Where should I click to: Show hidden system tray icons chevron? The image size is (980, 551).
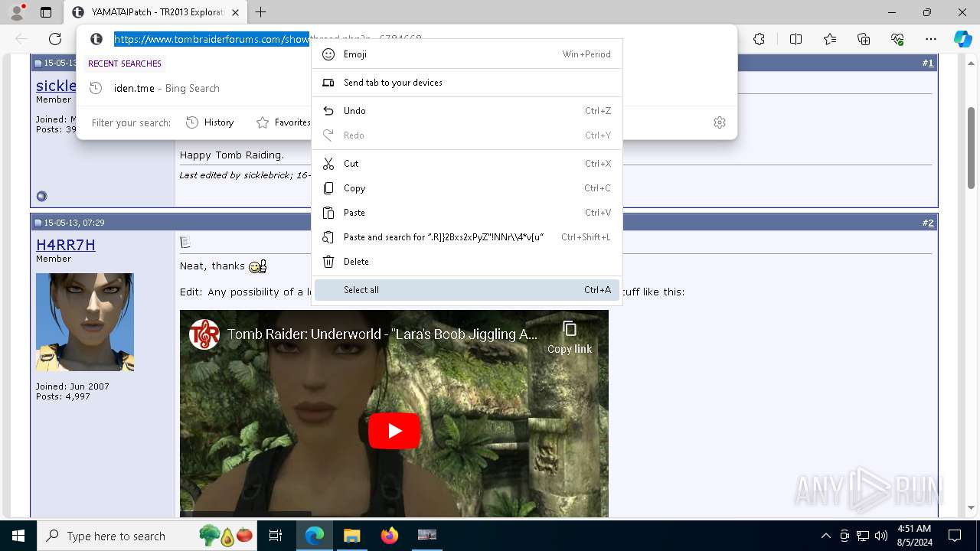[825, 536]
